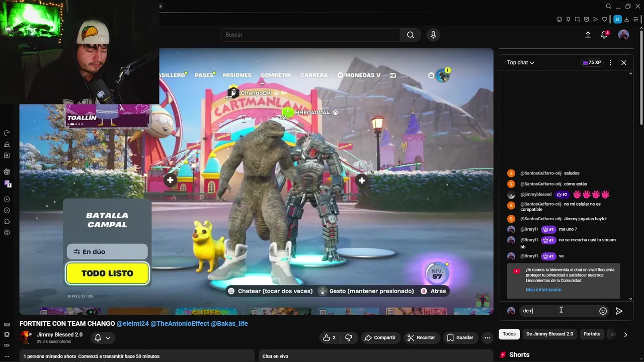Start voice search with the microphone
The width and height of the screenshot is (644, 362).
coord(433,35)
